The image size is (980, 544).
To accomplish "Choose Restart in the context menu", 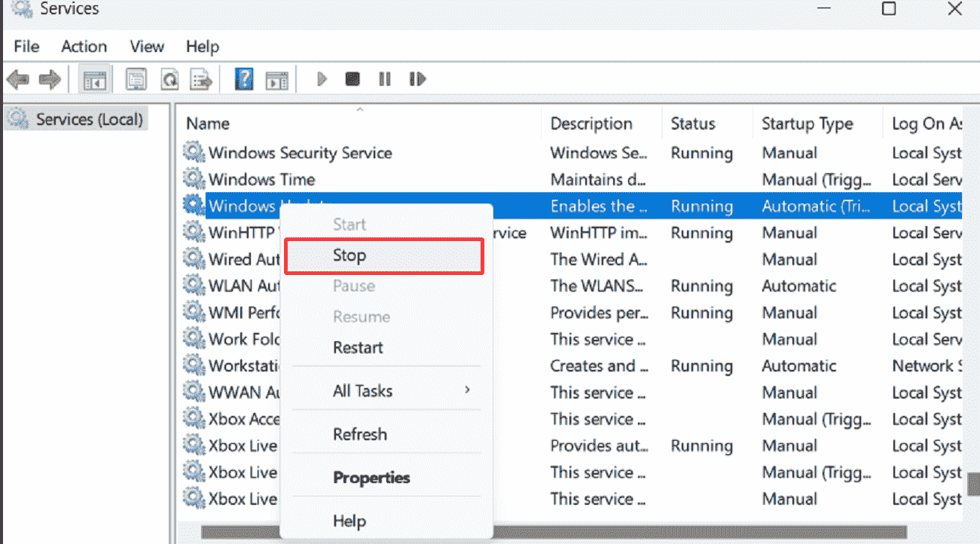I will pos(386,347).
